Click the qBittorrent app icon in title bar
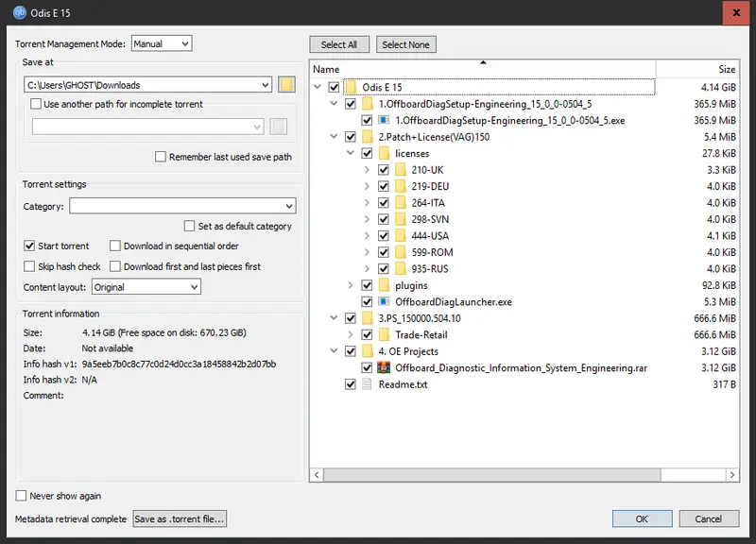 pos(20,12)
